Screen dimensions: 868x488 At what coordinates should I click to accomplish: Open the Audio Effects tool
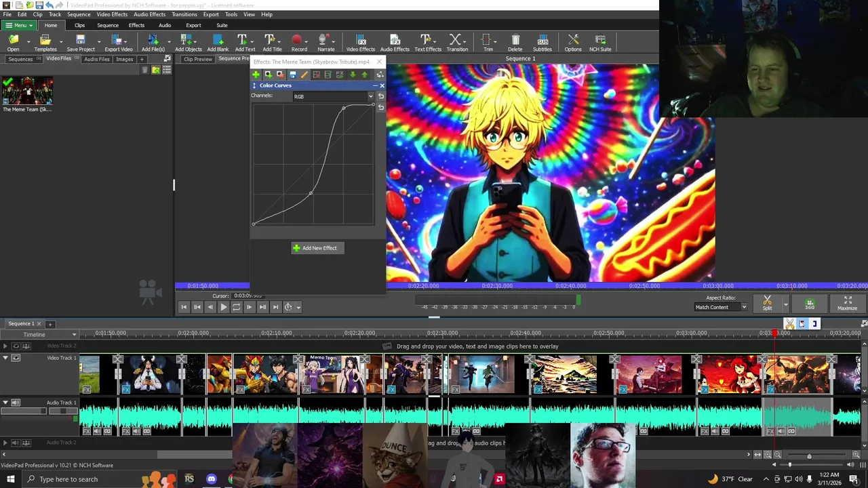click(395, 43)
